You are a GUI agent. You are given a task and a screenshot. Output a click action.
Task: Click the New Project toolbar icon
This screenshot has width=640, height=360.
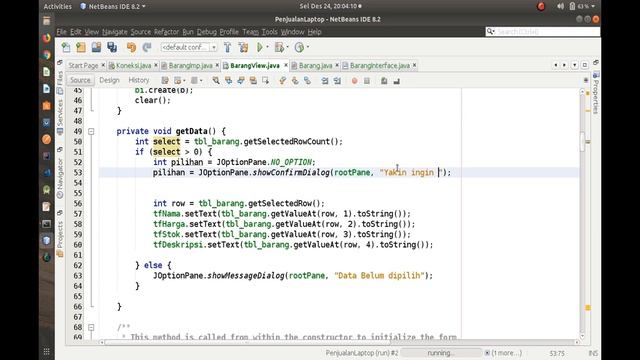point(81,47)
